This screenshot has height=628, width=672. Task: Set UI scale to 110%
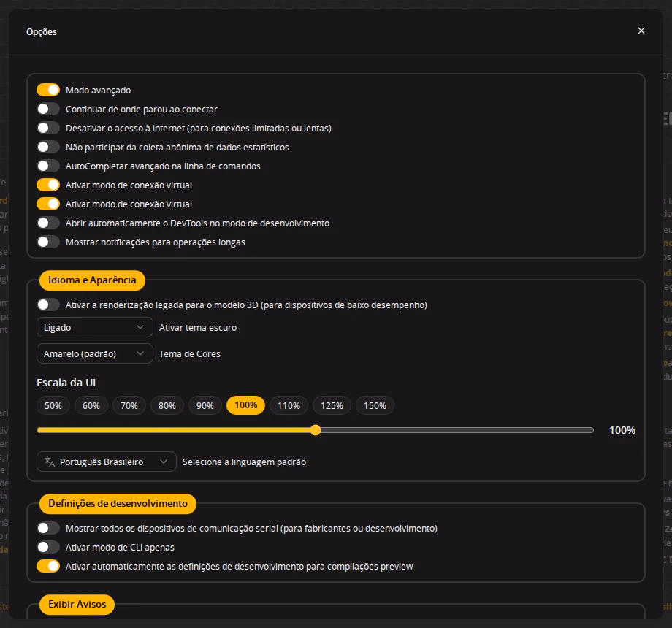pos(289,405)
